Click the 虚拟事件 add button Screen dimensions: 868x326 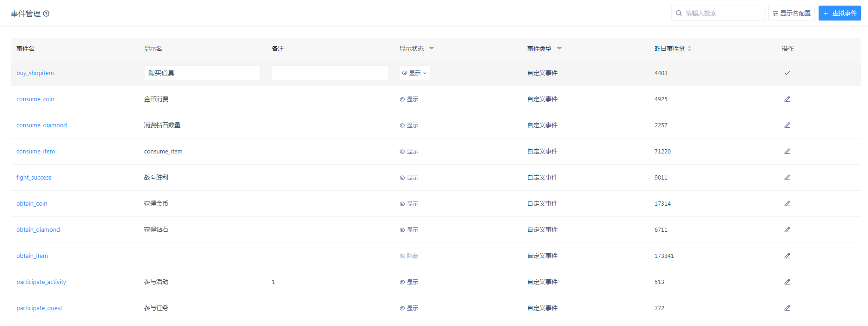(839, 13)
